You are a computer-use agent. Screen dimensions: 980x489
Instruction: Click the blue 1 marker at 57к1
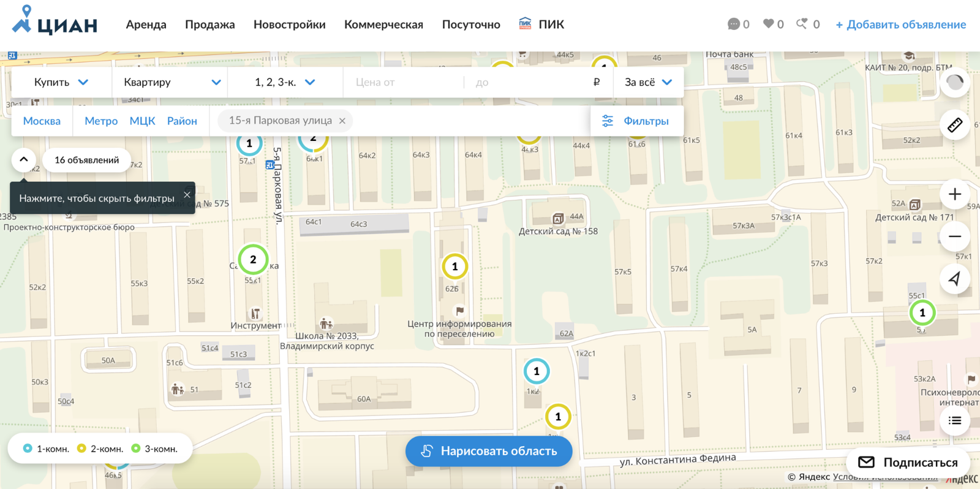click(249, 143)
